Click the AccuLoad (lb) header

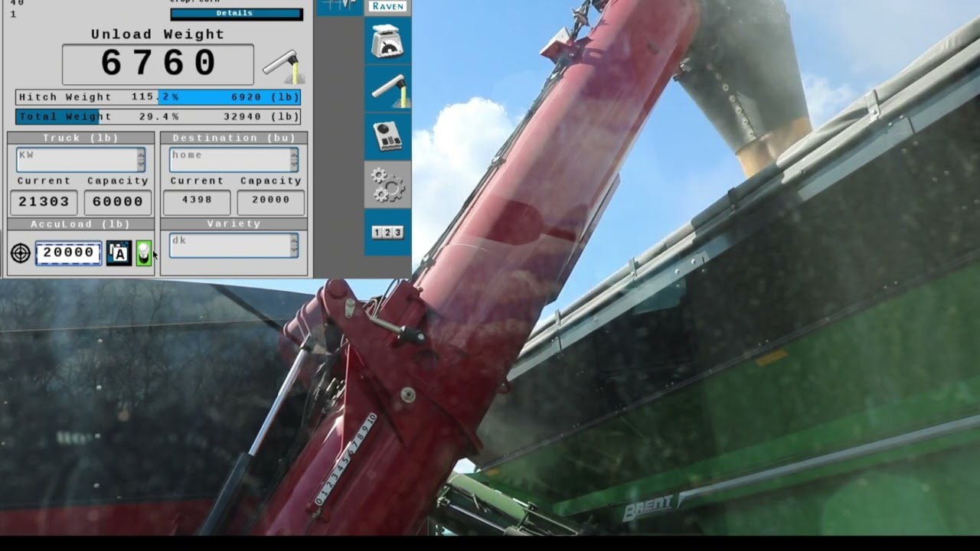[x=80, y=223]
